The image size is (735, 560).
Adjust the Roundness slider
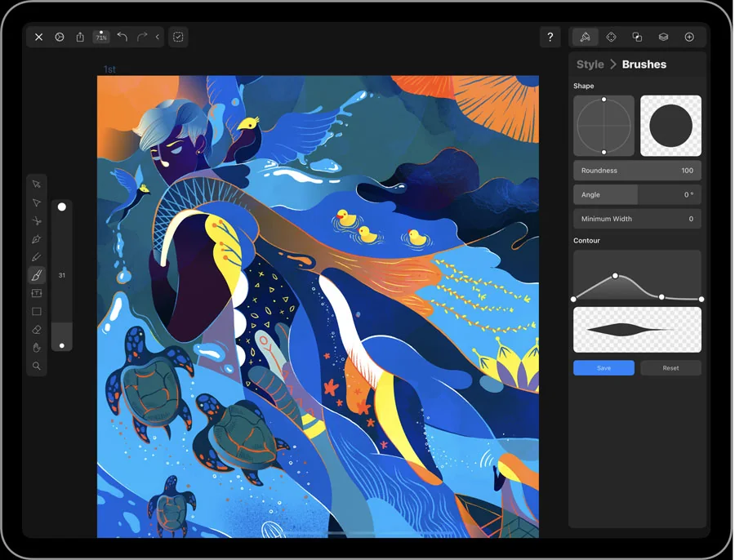tap(637, 171)
